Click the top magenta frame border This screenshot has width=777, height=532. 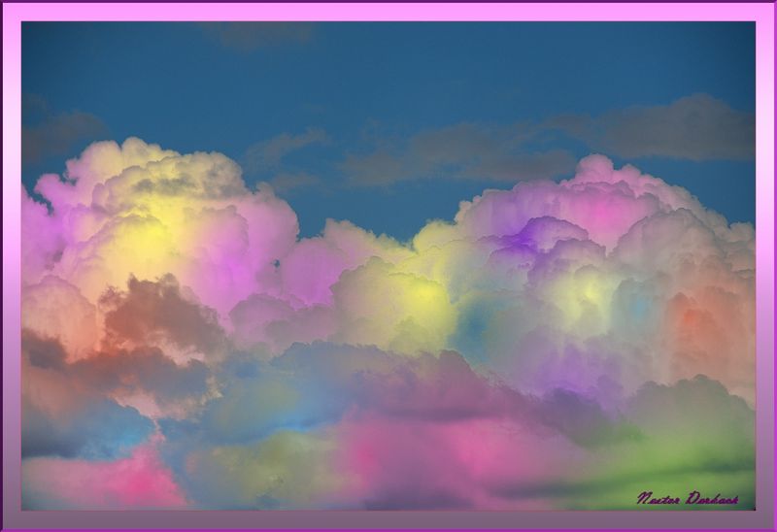388,10
